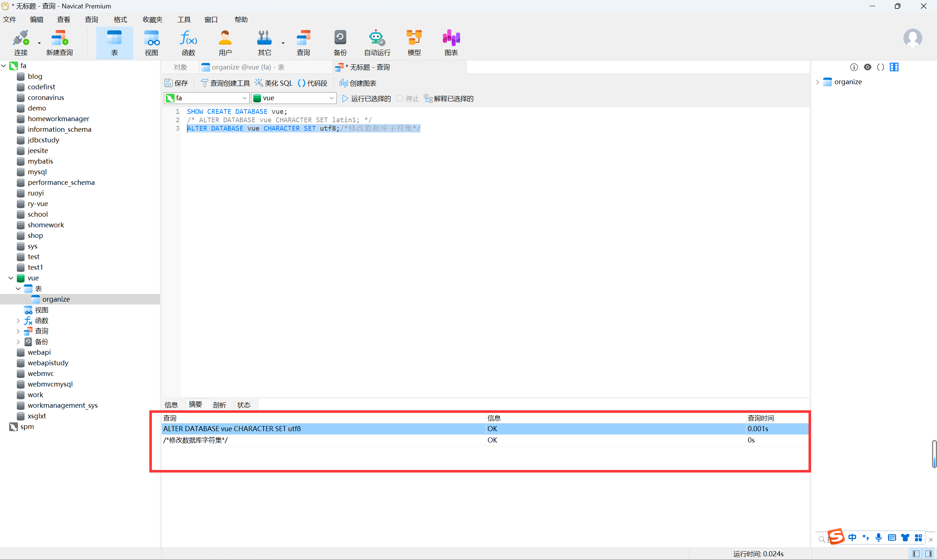Viewport: 937px width, 560px height.
Task: Expand the 函数 node under vue
Action: 18,321
